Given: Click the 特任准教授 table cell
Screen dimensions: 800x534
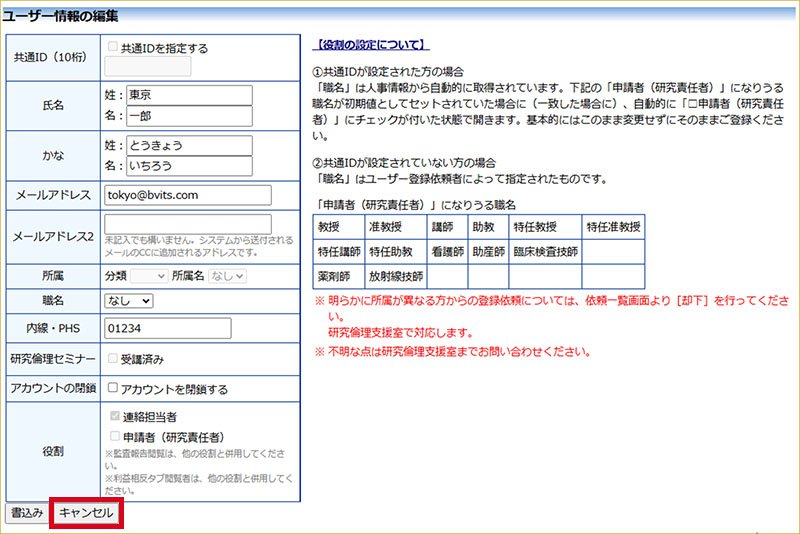Looking at the screenshot, I should [x=613, y=227].
